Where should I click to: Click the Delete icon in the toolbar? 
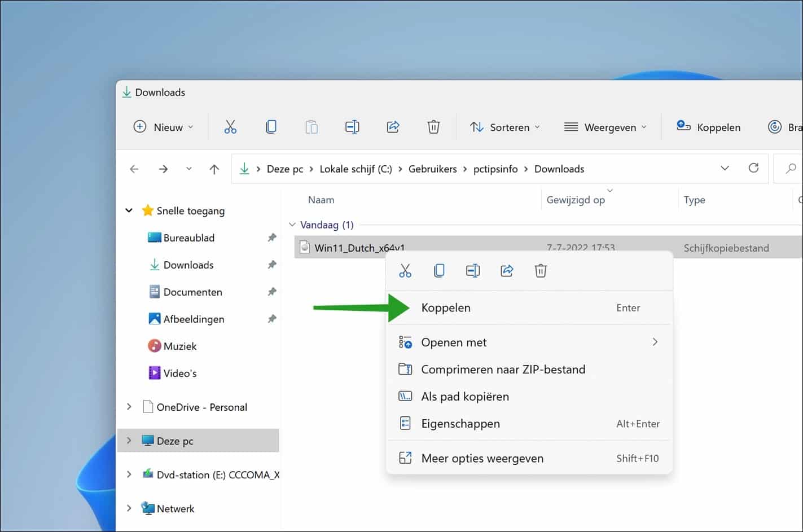pyautogui.click(x=433, y=126)
